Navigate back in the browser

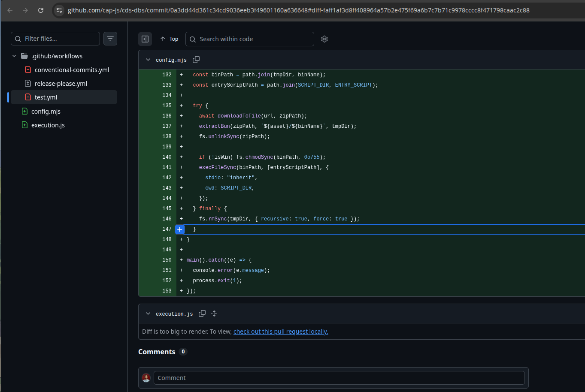9,10
